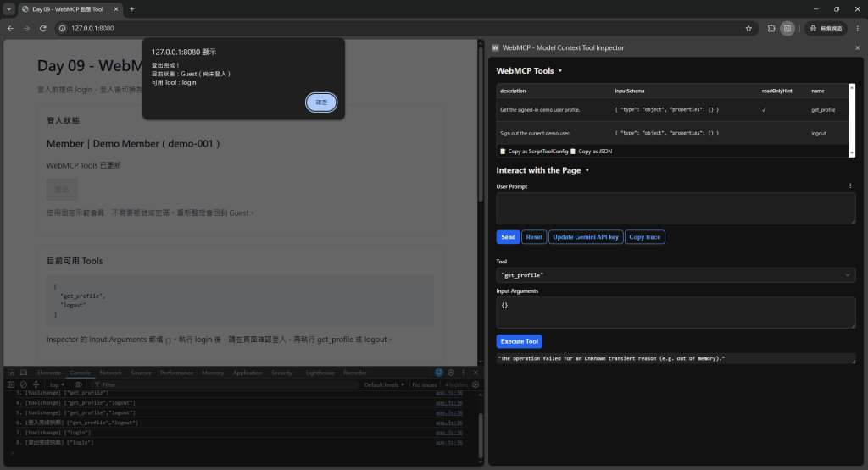868x470 pixels.
Task: Open the tab search dropdown arrow
Action: point(8,8)
